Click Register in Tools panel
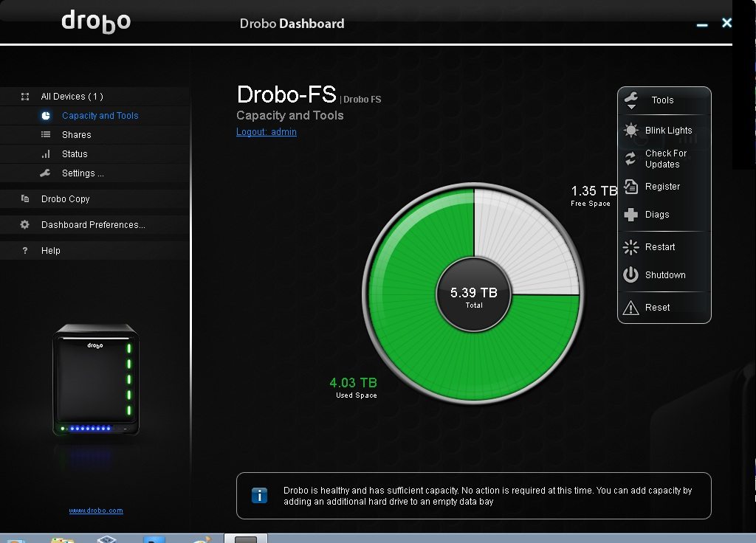The width and height of the screenshot is (756, 543). pyautogui.click(x=662, y=187)
